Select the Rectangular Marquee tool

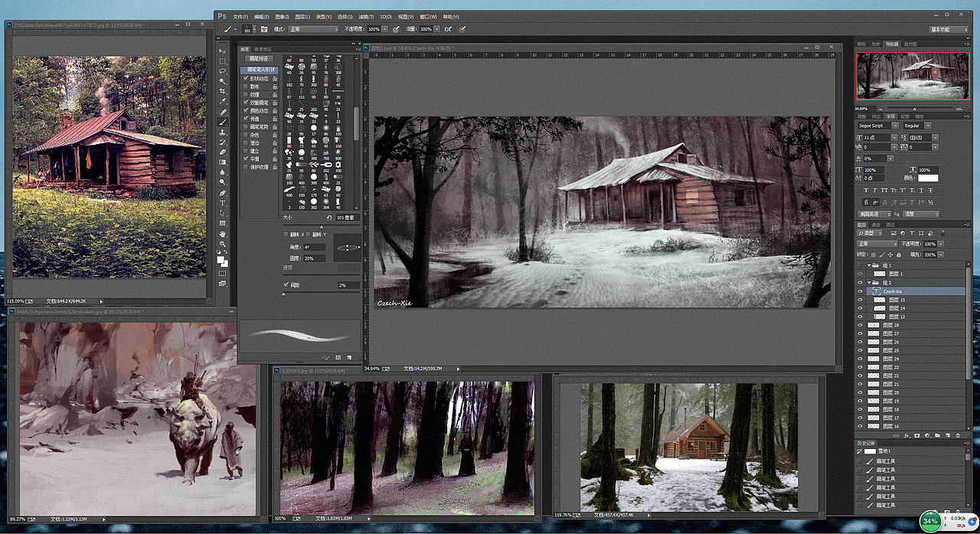[x=223, y=61]
